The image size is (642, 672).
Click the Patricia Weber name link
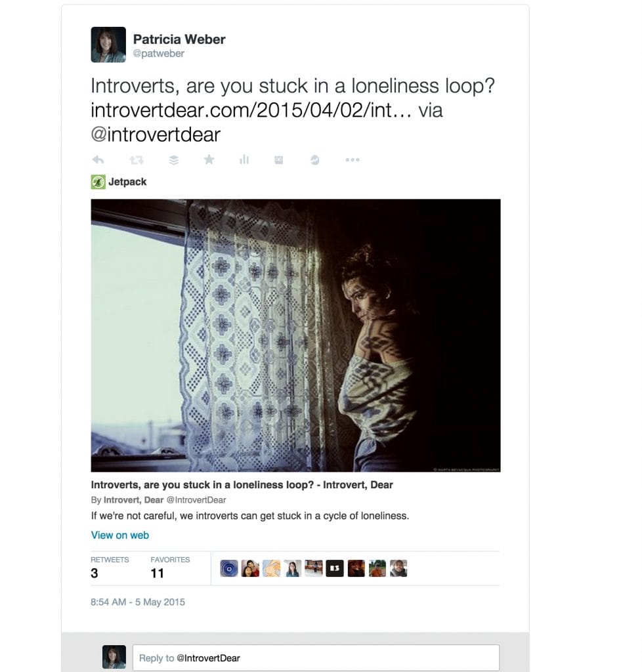click(x=179, y=39)
